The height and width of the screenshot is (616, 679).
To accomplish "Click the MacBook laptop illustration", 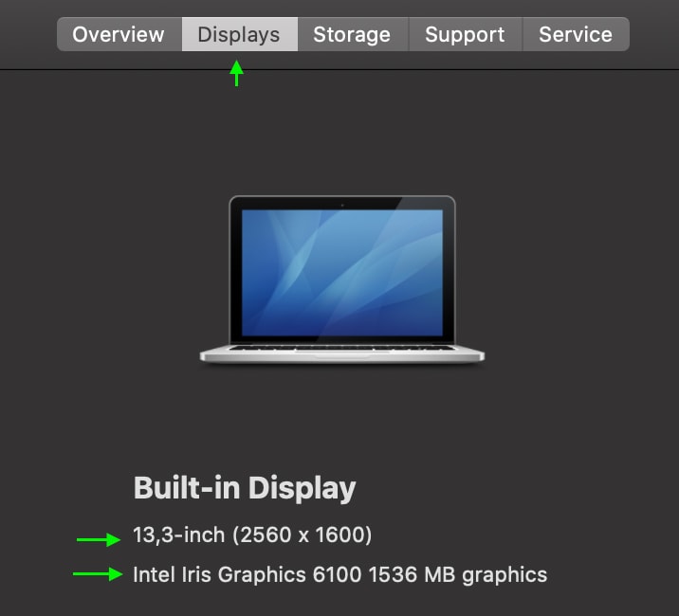I will click(342, 280).
